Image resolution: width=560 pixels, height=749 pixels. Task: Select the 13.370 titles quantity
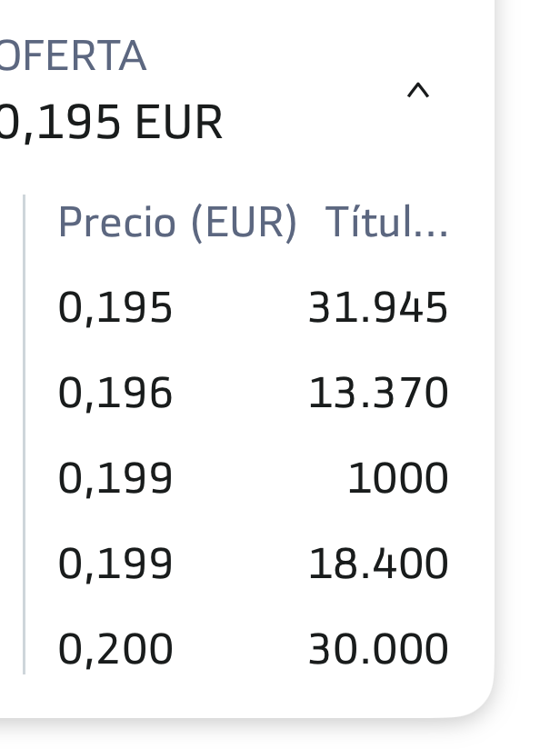coord(378,393)
